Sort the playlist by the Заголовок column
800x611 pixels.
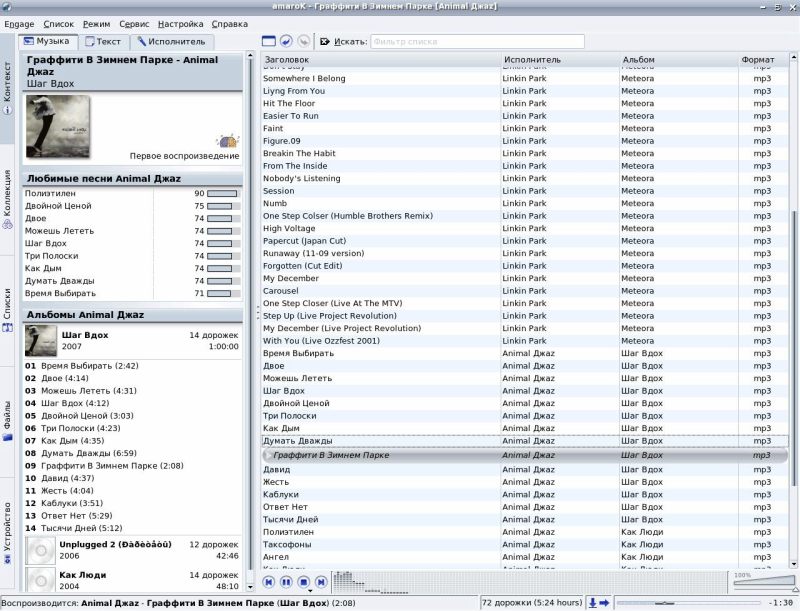coord(381,60)
